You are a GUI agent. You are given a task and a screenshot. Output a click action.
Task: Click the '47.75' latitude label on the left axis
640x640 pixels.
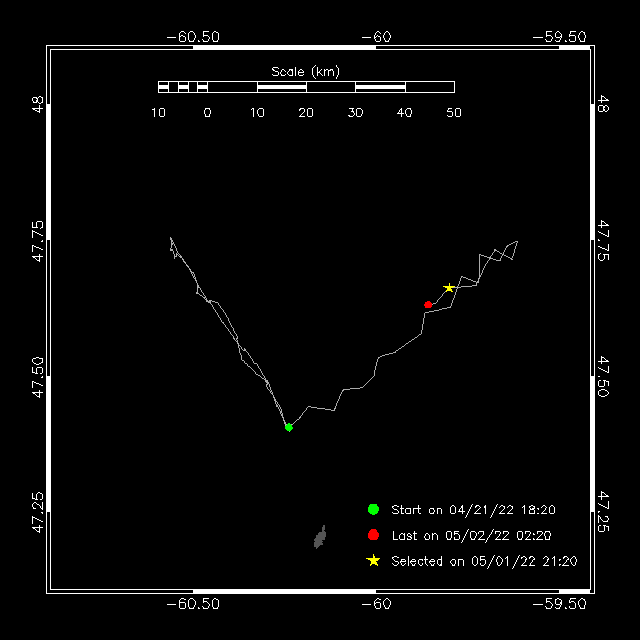point(37,241)
